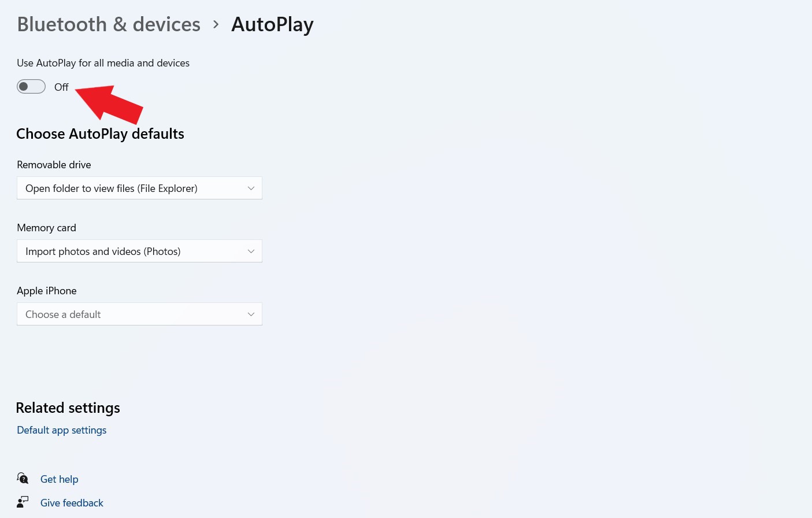Click the Get help headset icon
Viewport: 812px width, 518px height.
[x=23, y=479]
